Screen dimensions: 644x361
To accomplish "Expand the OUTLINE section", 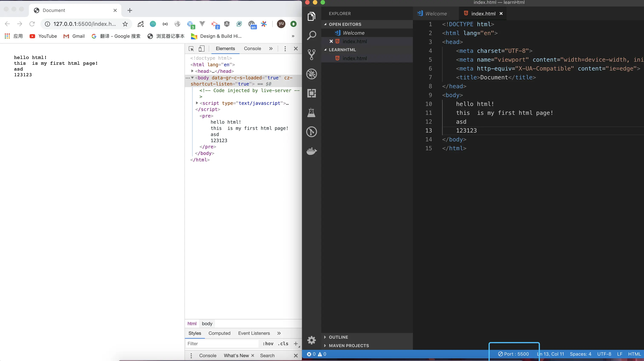I will [338, 337].
